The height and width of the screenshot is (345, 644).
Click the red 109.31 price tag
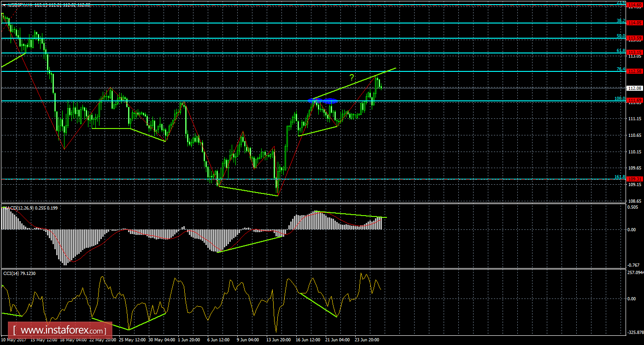[635, 179]
